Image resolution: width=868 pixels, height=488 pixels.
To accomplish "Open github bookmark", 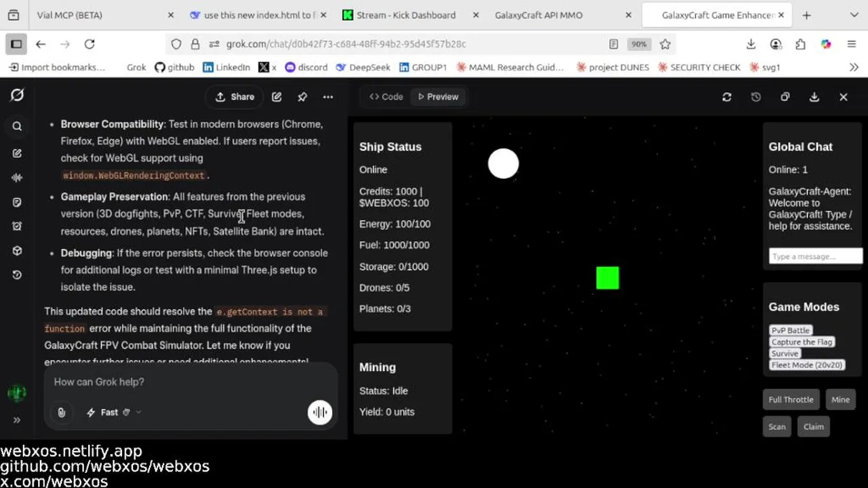I will tap(174, 67).
